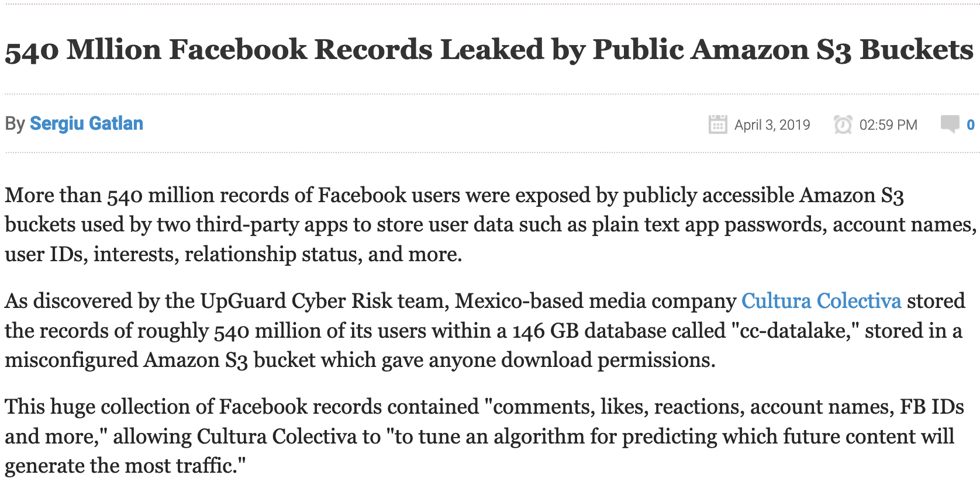Click the word "Mllion" in the headline
The height and width of the screenshot is (485, 980).
(113, 50)
